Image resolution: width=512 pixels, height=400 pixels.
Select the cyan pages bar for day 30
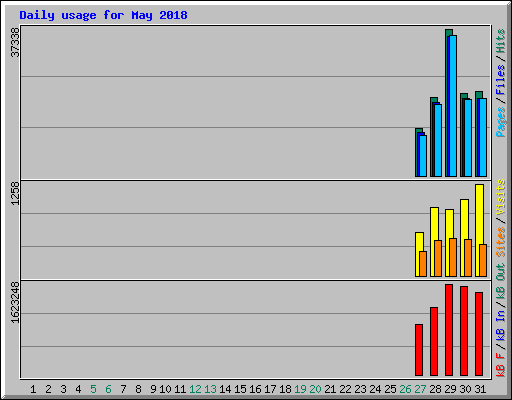(x=468, y=138)
